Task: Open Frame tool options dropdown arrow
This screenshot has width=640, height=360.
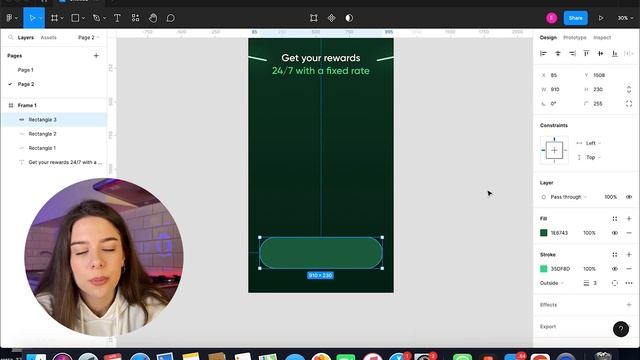Action: [x=62, y=18]
